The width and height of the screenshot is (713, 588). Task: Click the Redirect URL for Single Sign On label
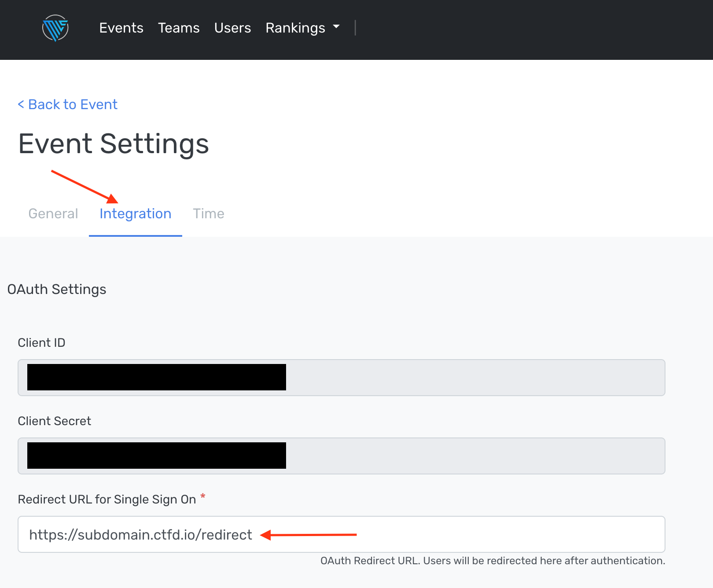pyautogui.click(x=107, y=500)
